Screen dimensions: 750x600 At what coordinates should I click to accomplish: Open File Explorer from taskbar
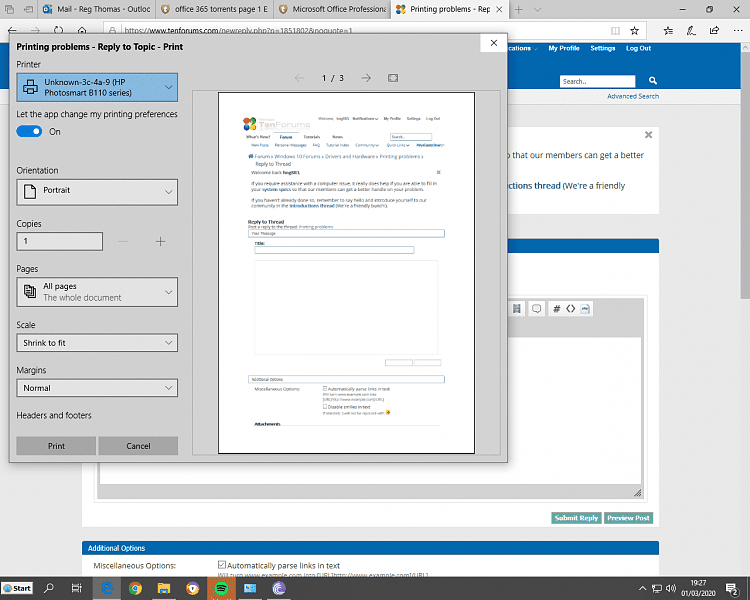click(164, 588)
